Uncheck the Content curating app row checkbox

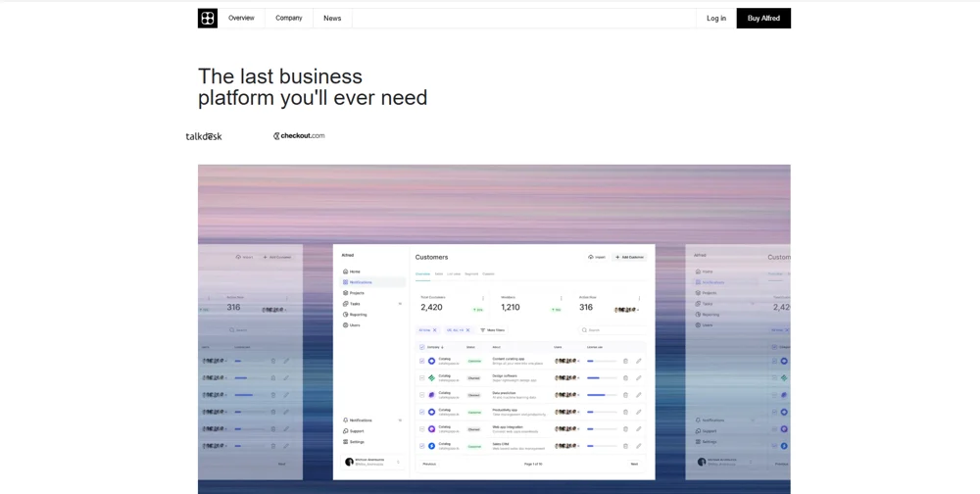coord(421,361)
